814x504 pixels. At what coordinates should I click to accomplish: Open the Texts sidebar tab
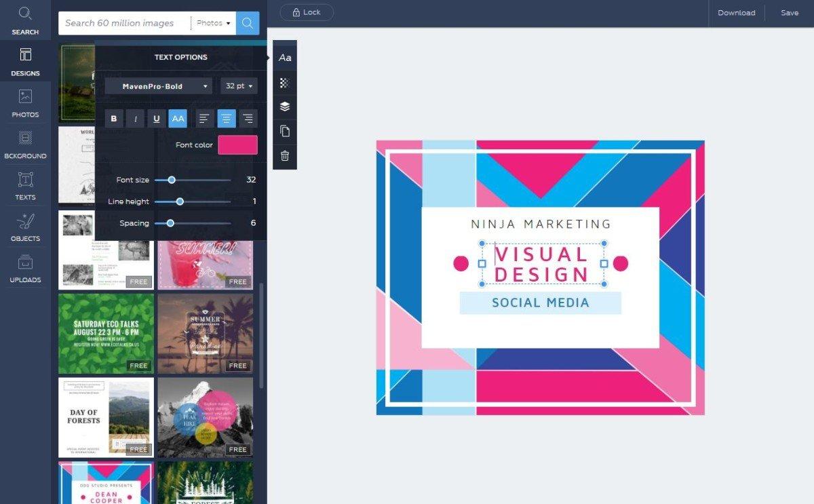pyautogui.click(x=25, y=186)
